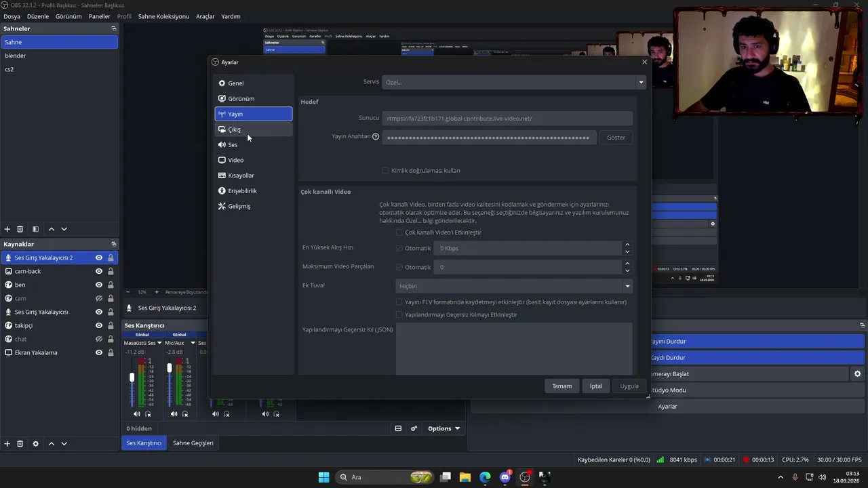
Task: Mute the Masaüstü Ses speaker icon
Action: point(137,413)
